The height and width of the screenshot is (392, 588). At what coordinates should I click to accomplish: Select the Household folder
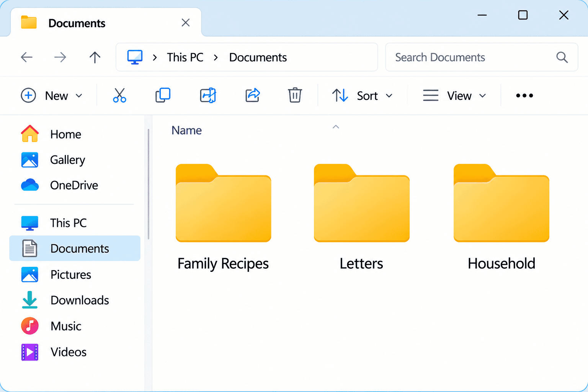click(501, 217)
